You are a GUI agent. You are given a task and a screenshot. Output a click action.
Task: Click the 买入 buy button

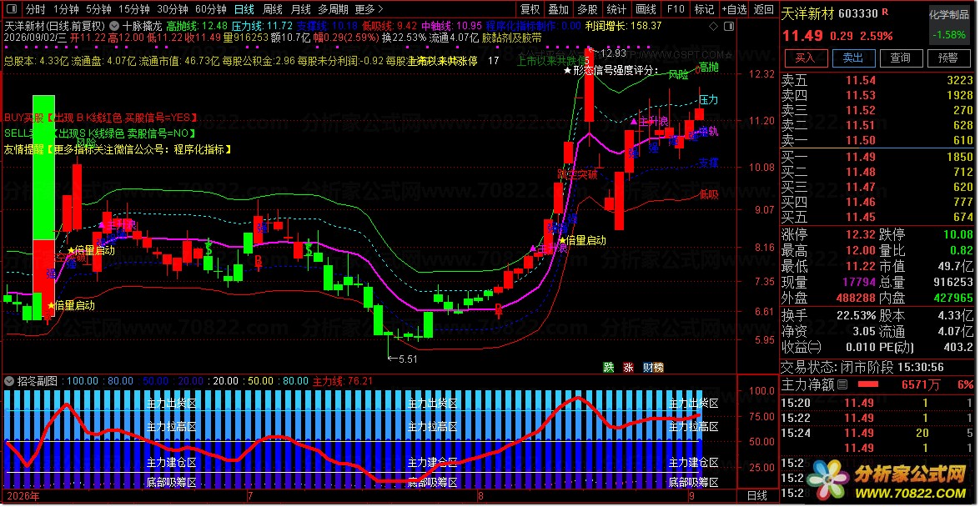806,58
